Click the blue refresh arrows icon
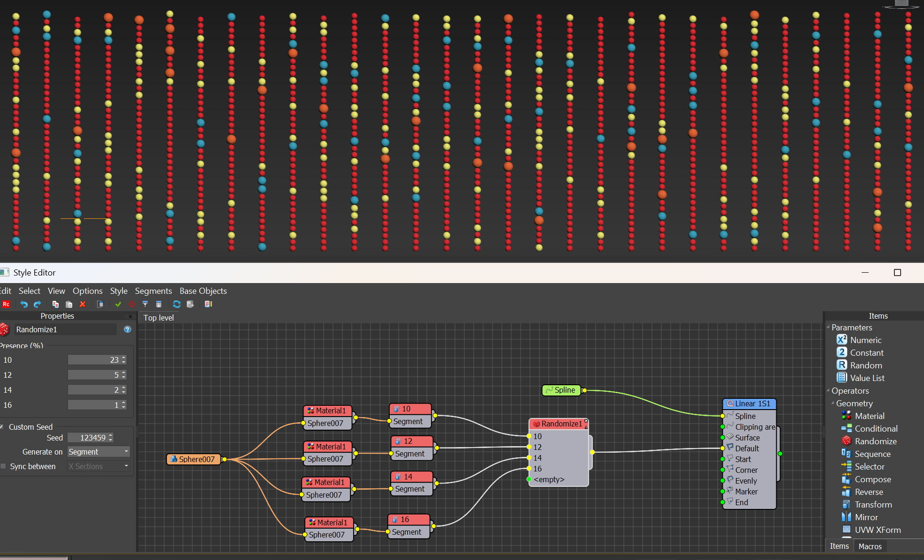 pyautogui.click(x=176, y=304)
